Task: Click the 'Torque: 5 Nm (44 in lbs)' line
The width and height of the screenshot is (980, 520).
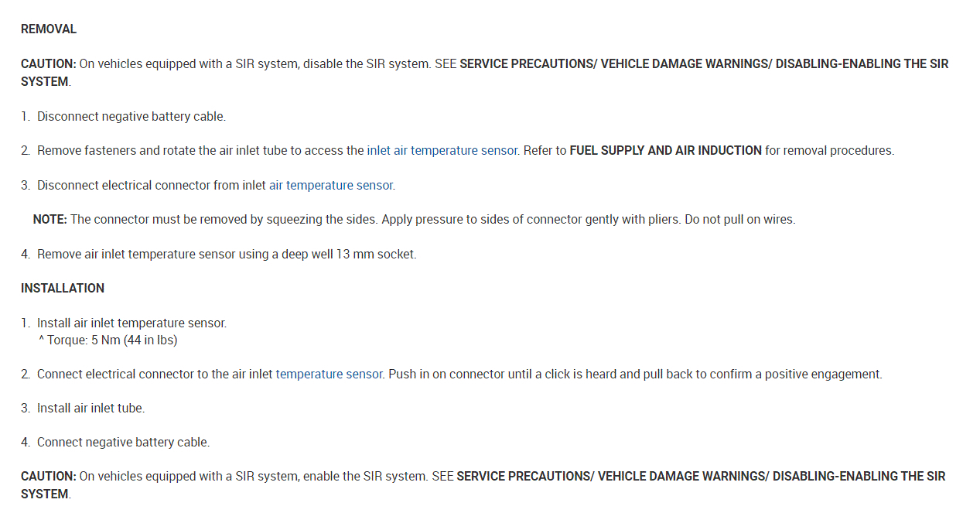Action: [112, 340]
